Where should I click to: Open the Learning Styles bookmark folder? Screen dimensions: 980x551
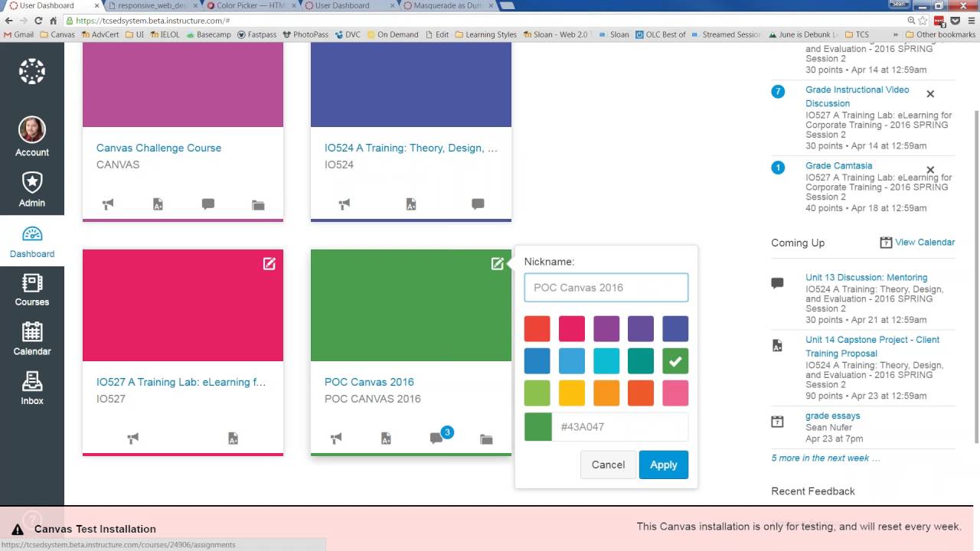click(x=485, y=34)
